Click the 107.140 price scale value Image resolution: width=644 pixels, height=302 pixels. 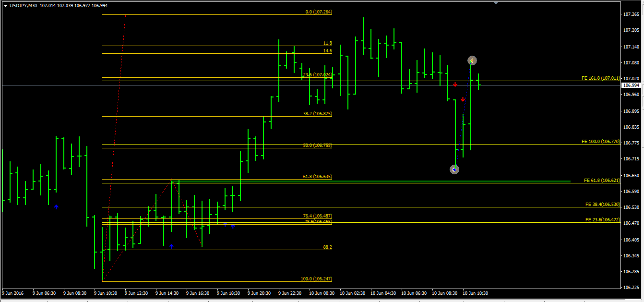[x=631, y=47]
